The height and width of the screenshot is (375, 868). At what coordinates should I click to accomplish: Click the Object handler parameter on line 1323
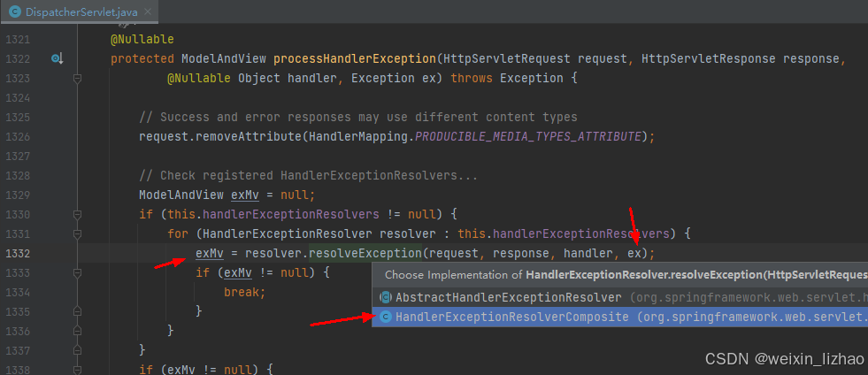tap(288, 79)
